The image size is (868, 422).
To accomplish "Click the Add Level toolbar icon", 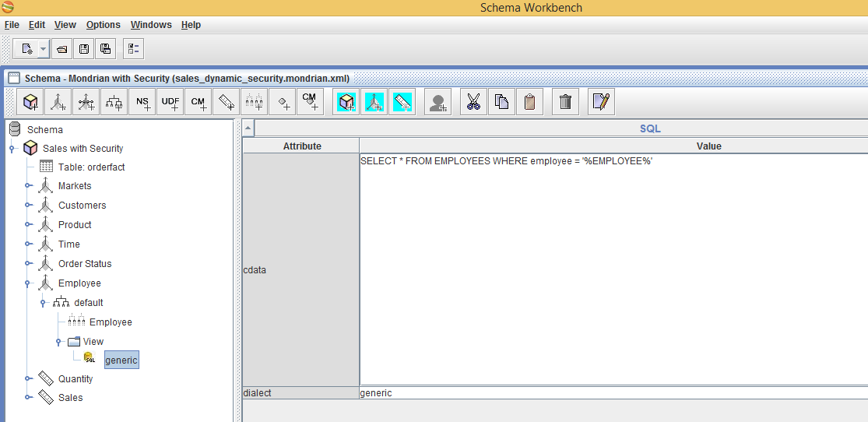I will [x=254, y=102].
